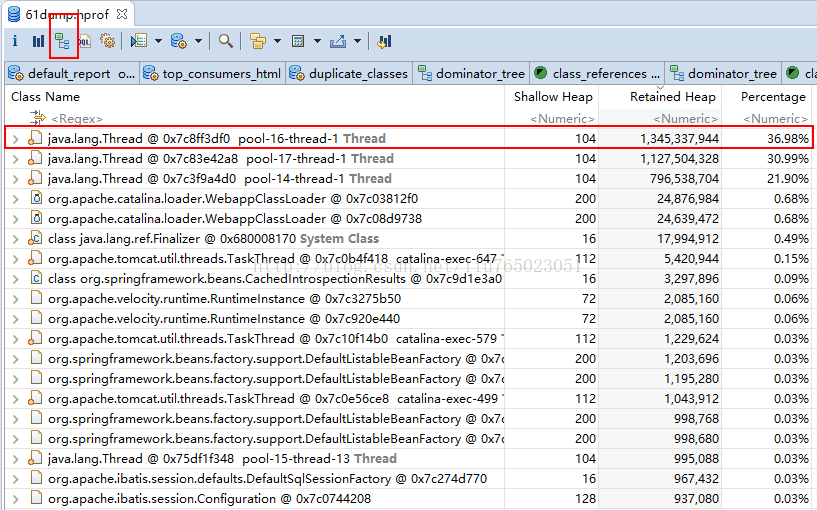Sort by the Retained Heap column header

point(672,97)
